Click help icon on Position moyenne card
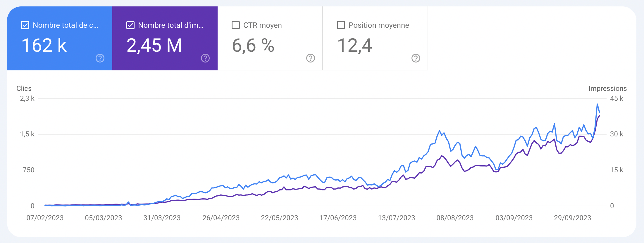 (416, 58)
